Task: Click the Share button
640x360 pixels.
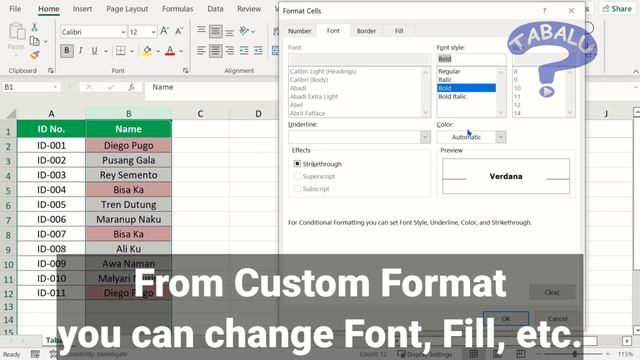Action: pos(617,9)
